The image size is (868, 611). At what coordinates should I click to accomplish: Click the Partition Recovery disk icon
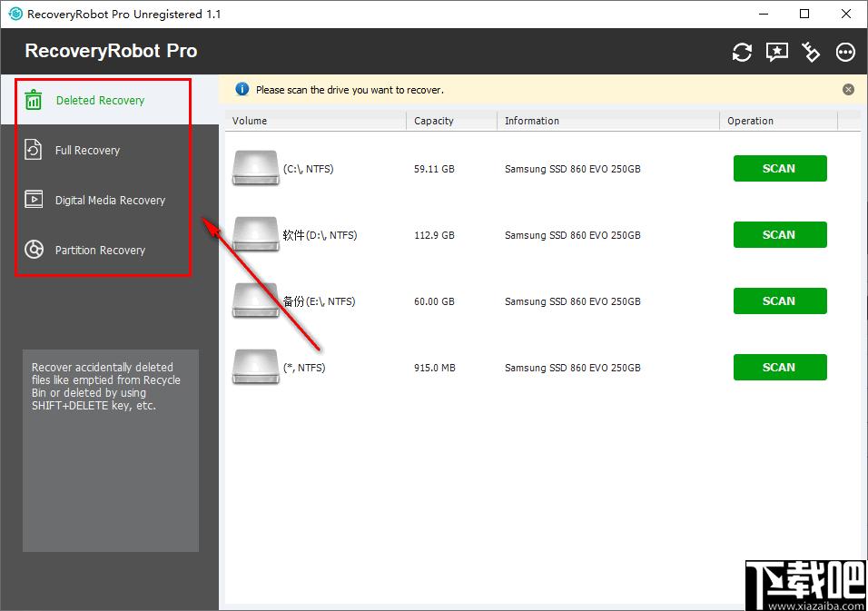coord(34,250)
